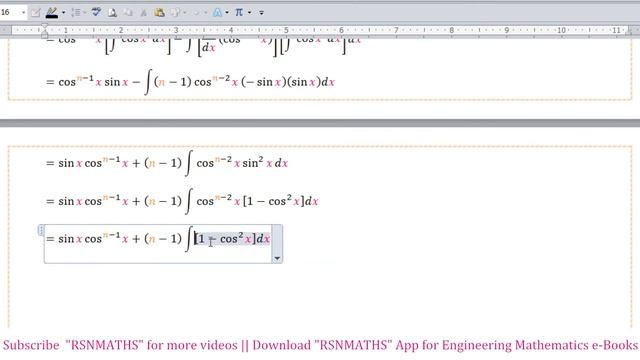Image resolution: width=640 pixels, height=360 pixels.
Task: Click the Paste clipboard icon
Action: [159, 13]
